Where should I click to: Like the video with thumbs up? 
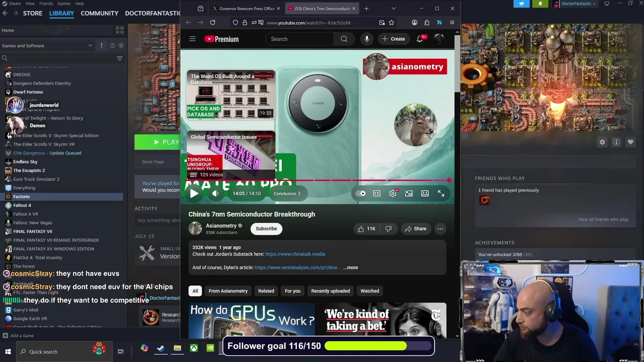(366, 229)
